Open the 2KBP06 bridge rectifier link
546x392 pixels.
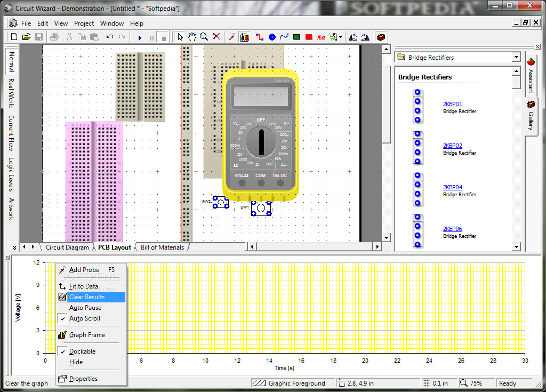coord(452,229)
